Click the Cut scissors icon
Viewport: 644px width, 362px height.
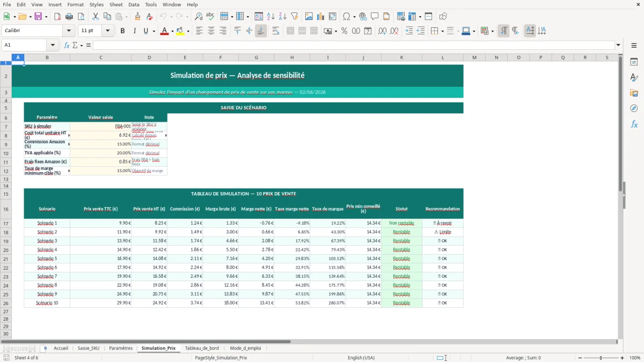[x=95, y=16]
